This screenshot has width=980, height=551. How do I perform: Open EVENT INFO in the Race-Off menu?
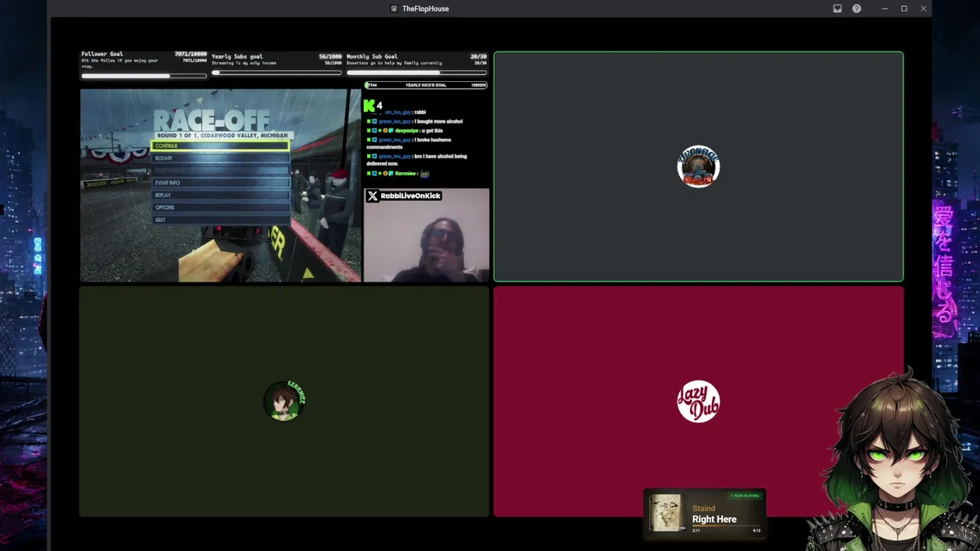220,183
